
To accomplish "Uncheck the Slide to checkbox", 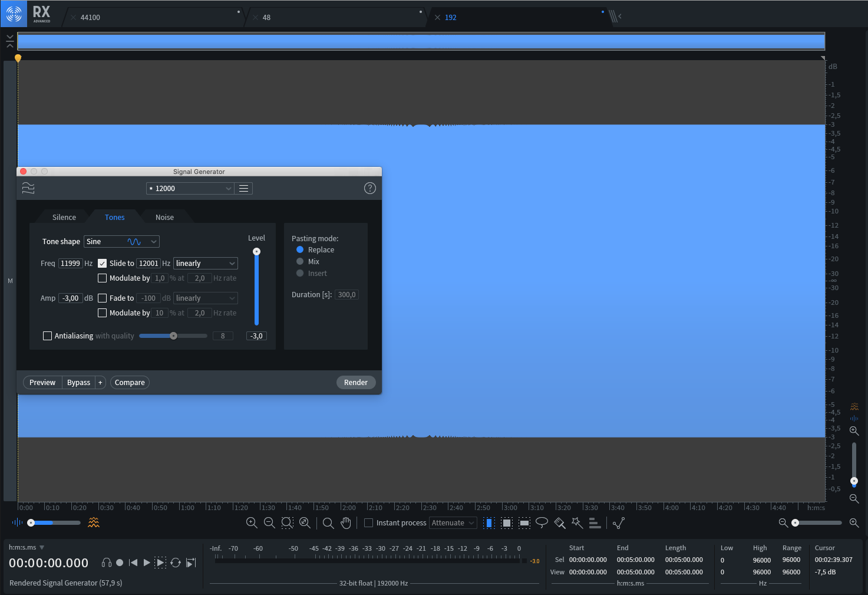I will 102,264.
